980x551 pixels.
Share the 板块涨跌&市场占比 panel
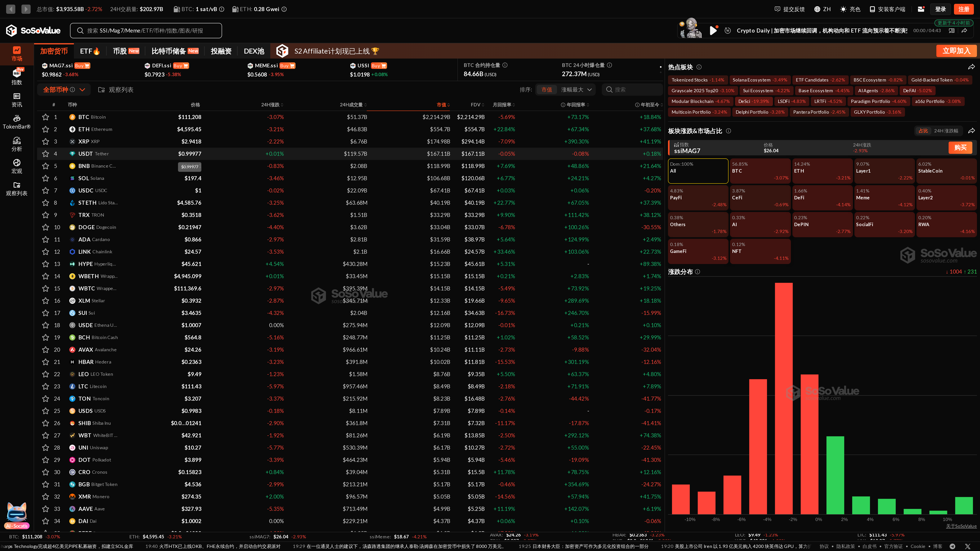coord(971,131)
